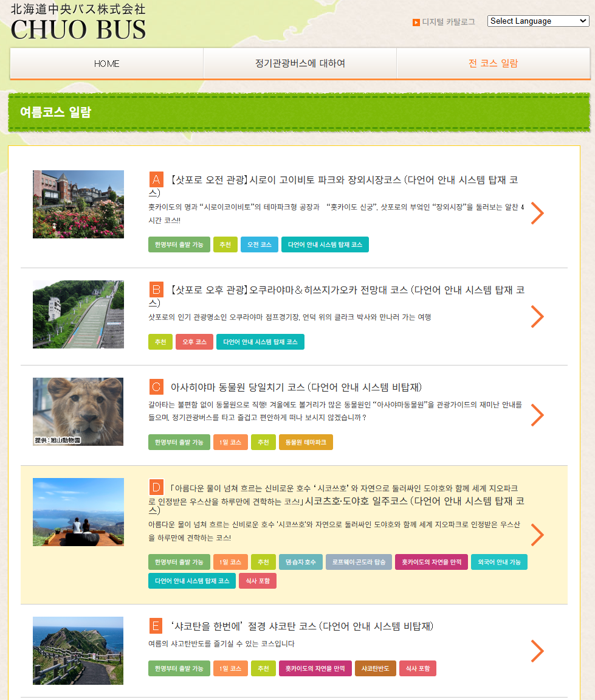Open course C Asahiyama zoo arrow chevron
595x700 pixels.
coord(537,415)
